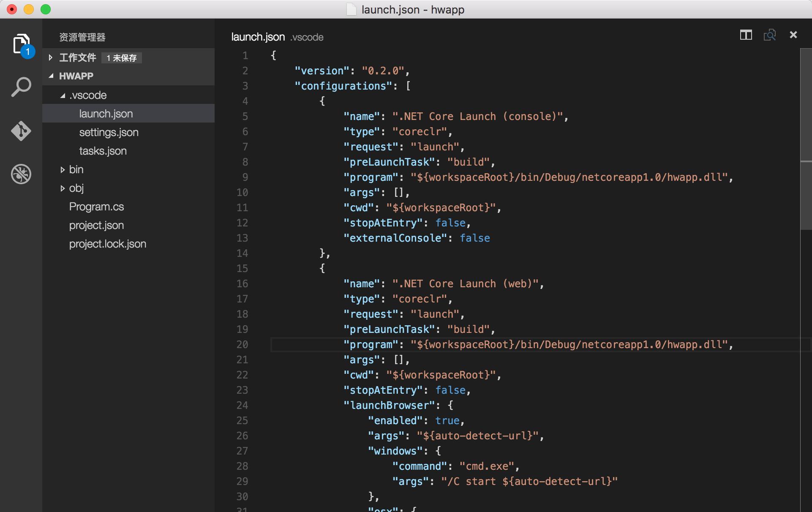This screenshot has width=812, height=512.
Task: Click the 1 未保存 unsaved badge
Action: 122,58
